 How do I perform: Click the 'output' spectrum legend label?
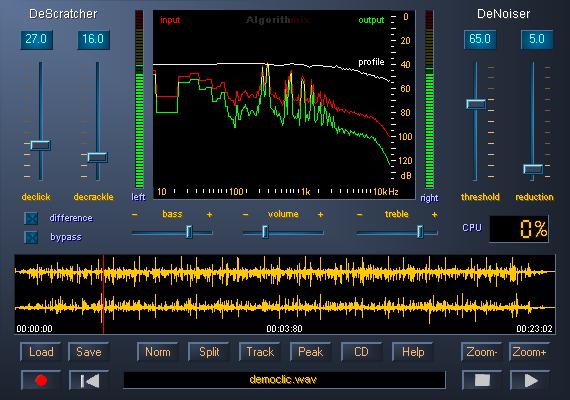[x=371, y=20]
